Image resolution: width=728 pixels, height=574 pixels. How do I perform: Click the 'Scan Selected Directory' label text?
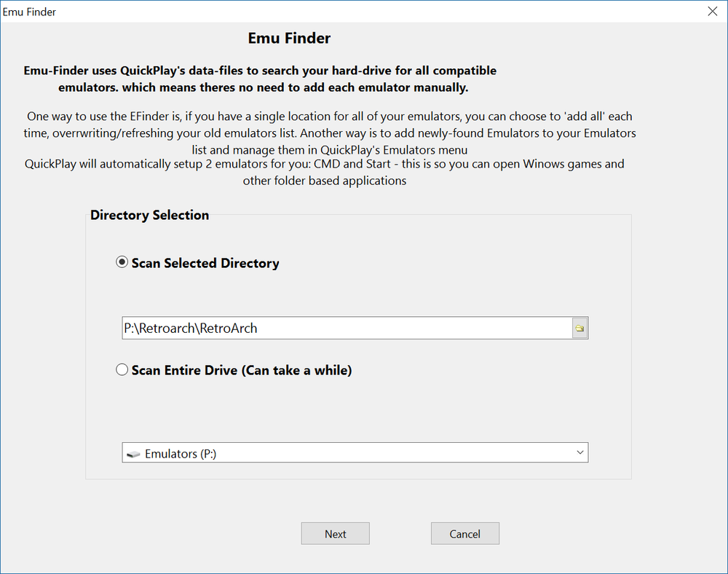click(x=205, y=264)
